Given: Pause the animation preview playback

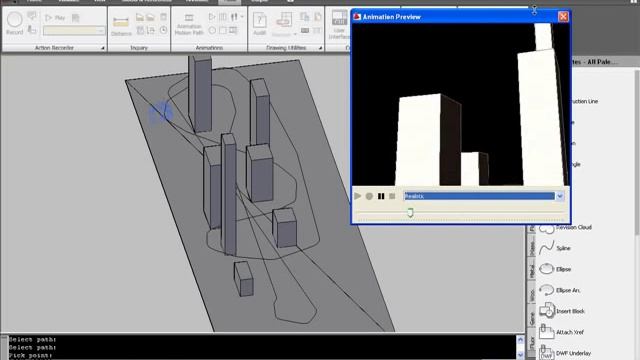Looking at the screenshot, I should 381,196.
